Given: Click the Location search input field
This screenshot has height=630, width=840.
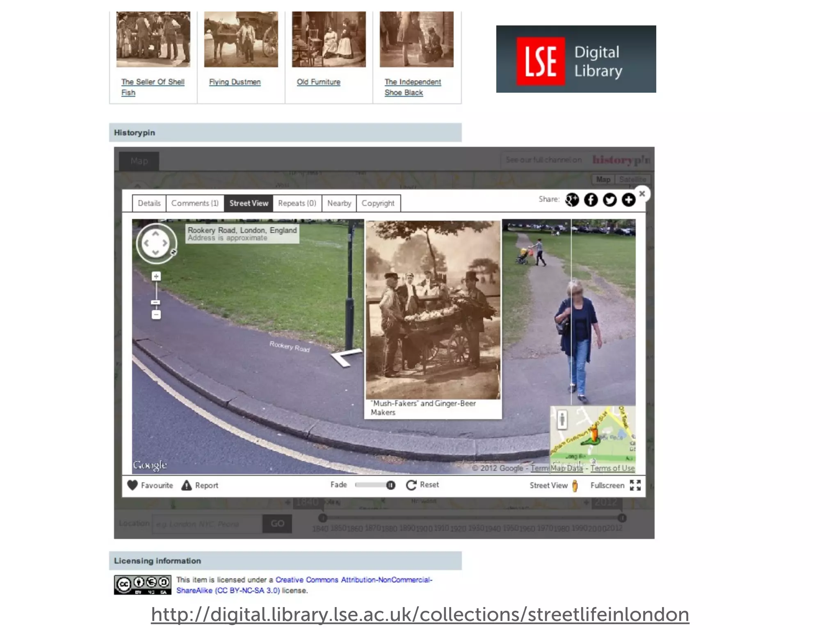Looking at the screenshot, I should coord(207,524).
